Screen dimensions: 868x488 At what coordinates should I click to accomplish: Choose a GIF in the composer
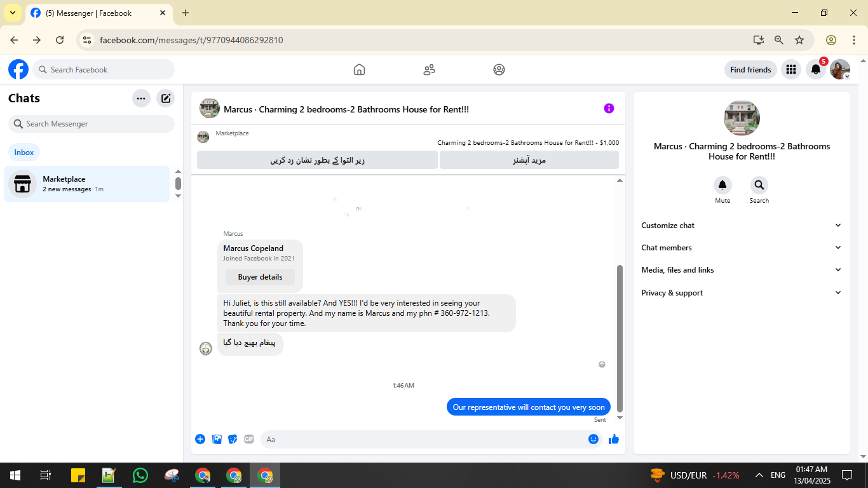coord(249,439)
